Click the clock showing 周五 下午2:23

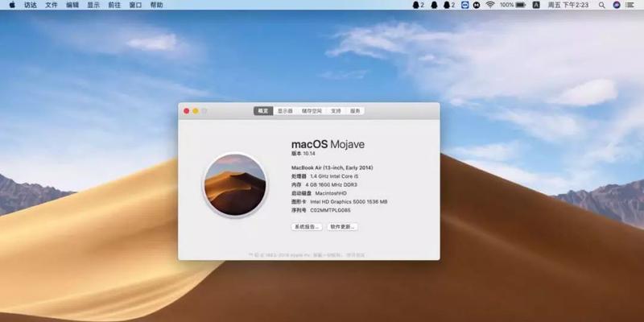point(568,5)
